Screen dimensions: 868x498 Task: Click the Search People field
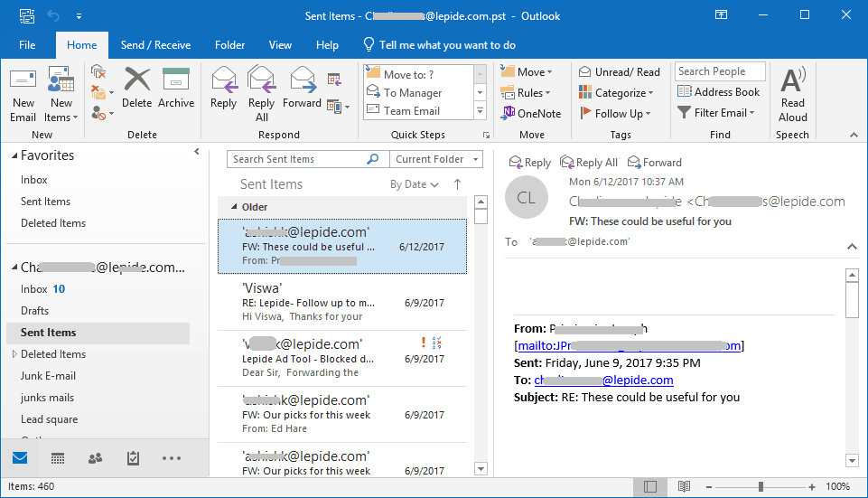pos(720,71)
